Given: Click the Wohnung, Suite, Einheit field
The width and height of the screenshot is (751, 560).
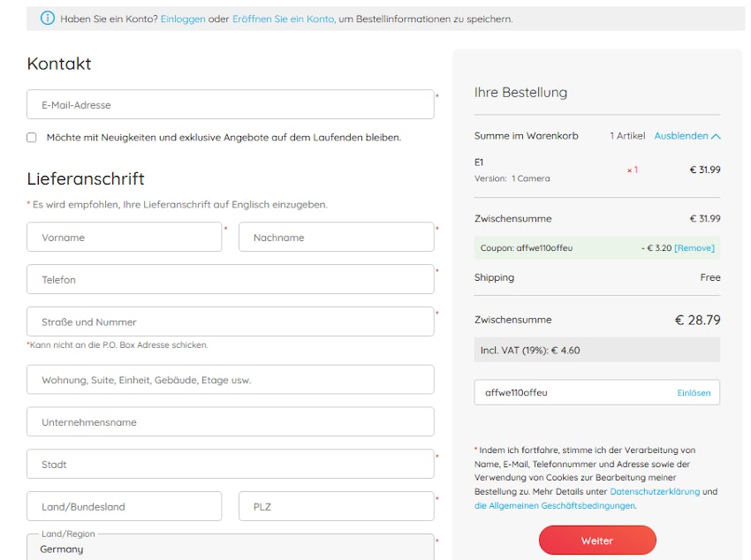Looking at the screenshot, I should (x=230, y=381).
